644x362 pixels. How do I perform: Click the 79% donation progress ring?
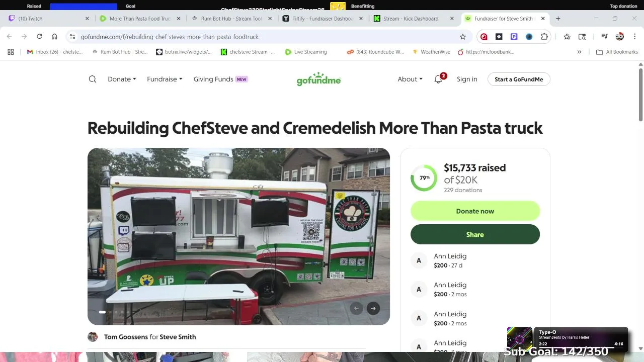(424, 178)
